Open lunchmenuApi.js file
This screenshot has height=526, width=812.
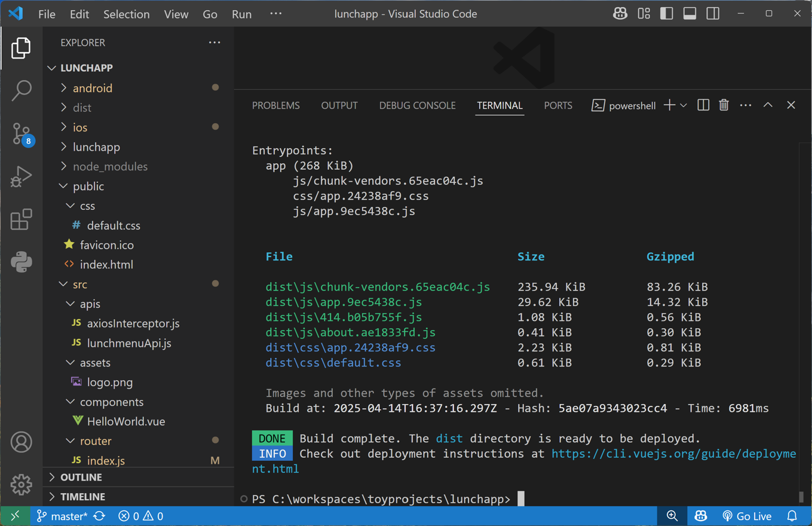pyautogui.click(x=139, y=343)
